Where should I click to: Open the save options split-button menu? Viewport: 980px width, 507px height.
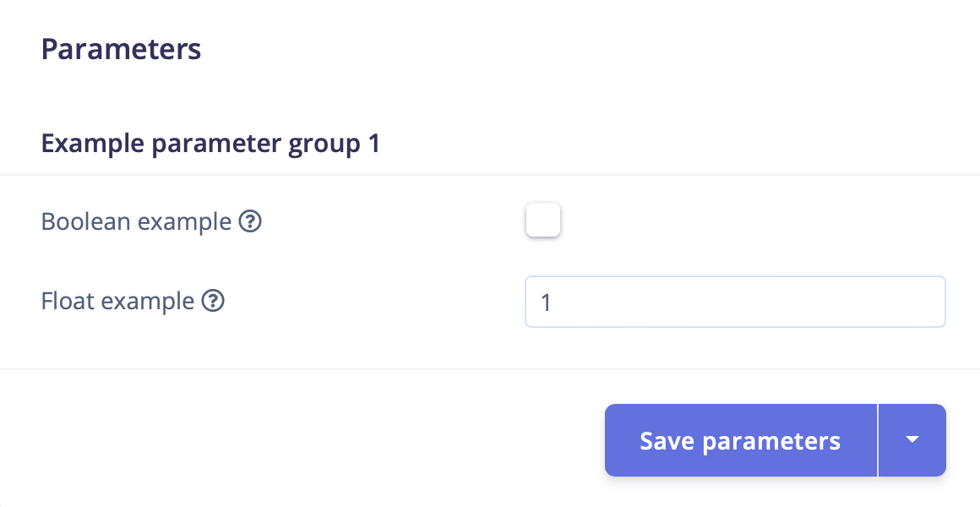tap(912, 440)
